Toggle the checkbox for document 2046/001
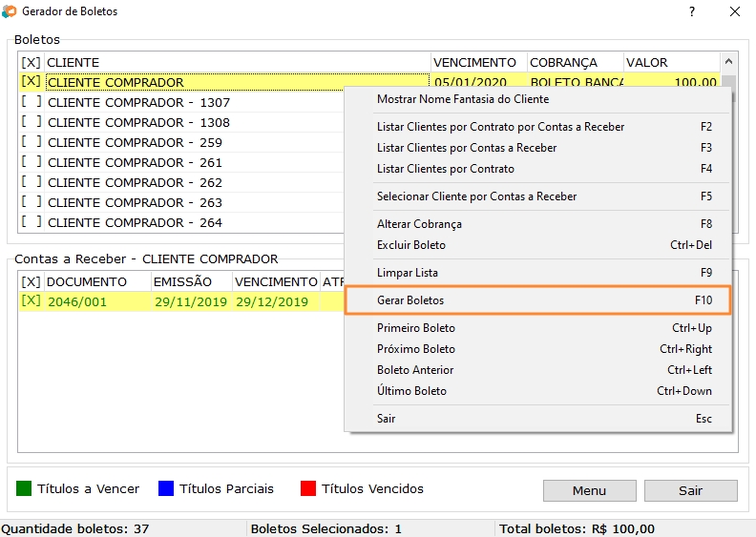The width and height of the screenshot is (756, 537). [31, 301]
